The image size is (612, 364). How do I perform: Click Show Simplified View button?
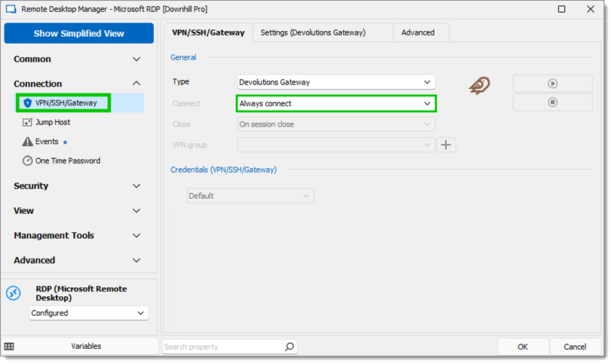(79, 33)
